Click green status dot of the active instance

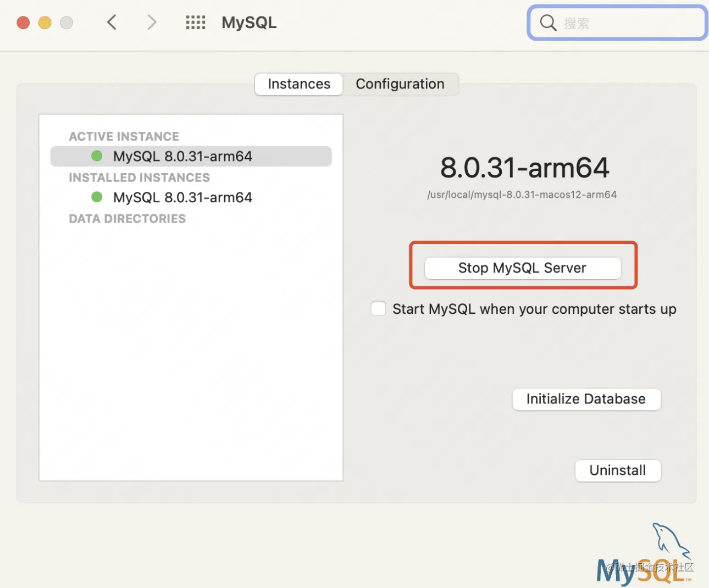click(x=97, y=156)
